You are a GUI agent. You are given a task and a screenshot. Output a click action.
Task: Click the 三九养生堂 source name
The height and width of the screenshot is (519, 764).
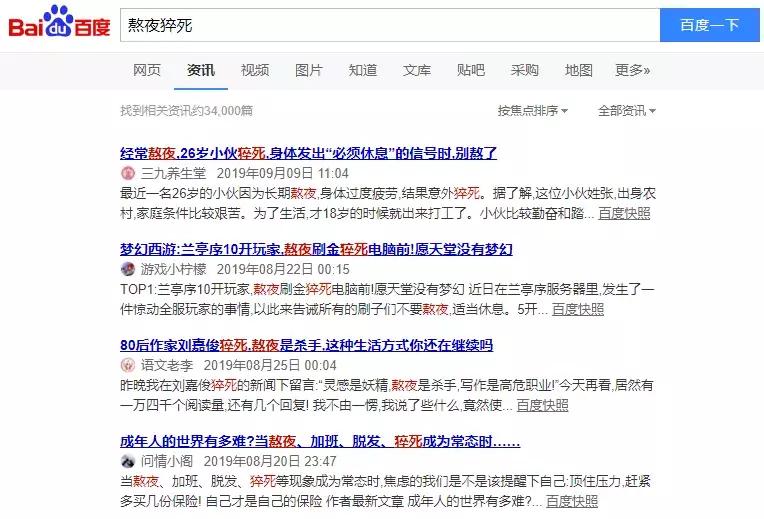173,173
